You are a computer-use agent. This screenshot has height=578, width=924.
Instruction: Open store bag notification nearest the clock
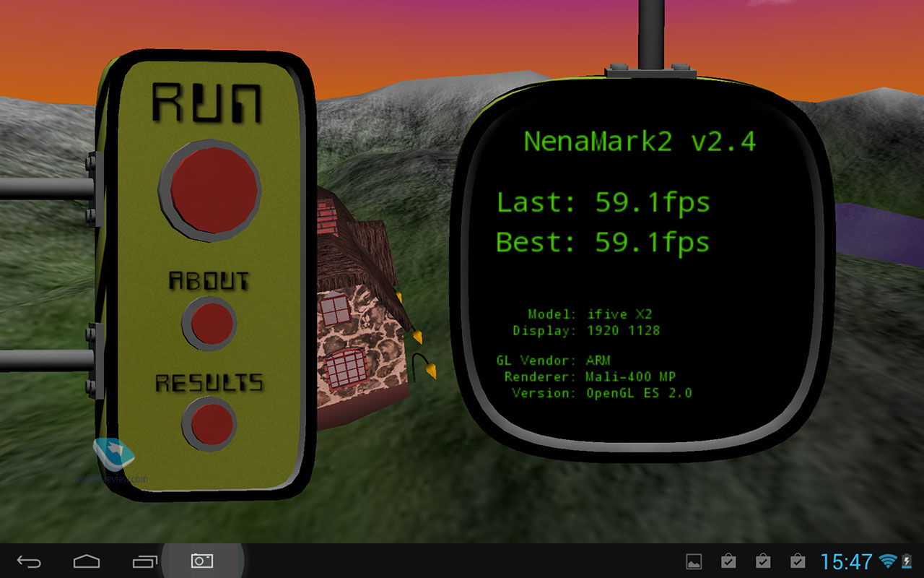point(798,561)
